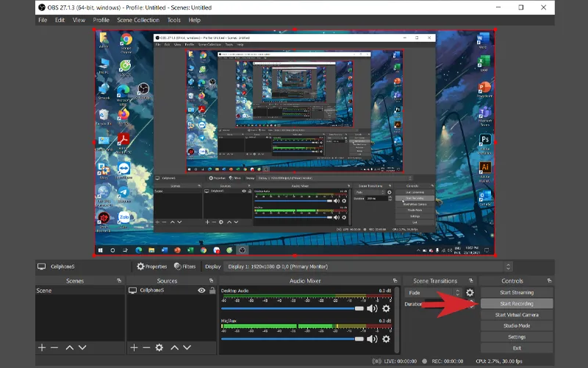This screenshot has height=368, width=588.
Task: Click Display dropdown up/down arrows
Action: point(508,266)
